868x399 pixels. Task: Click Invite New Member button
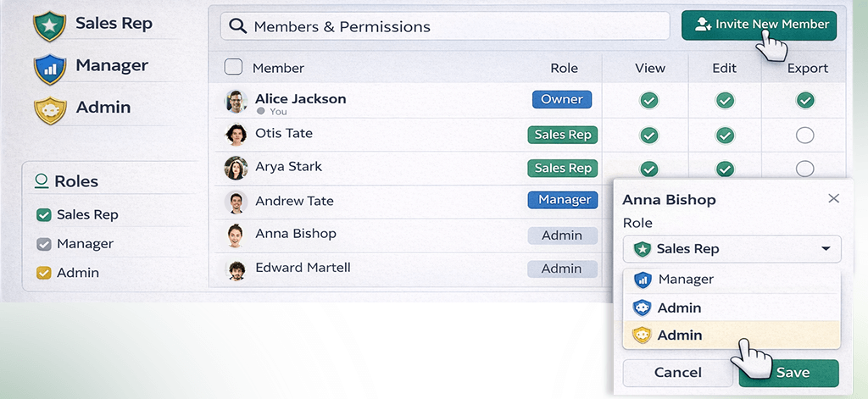[x=759, y=25]
